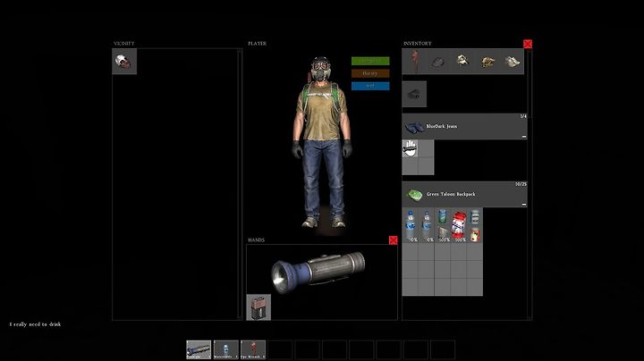Select the pipe wrench hotbar slot

(253, 349)
